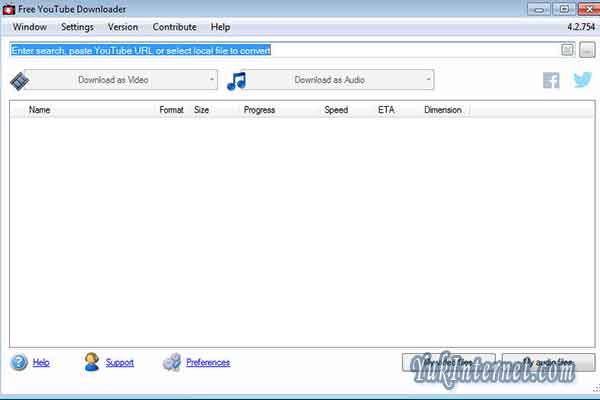
Task: Click version number 4.2.754
Action: pos(581,27)
